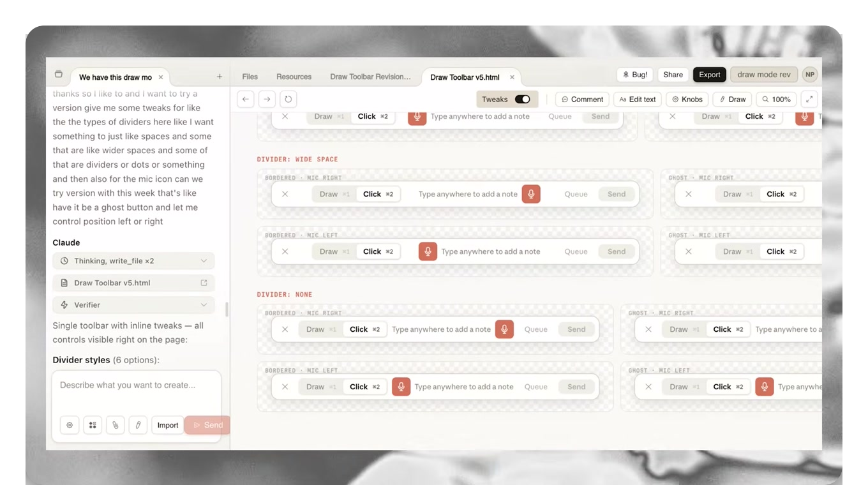Click mic in Divider None Ghost Mic Left toolbar
868x485 pixels.
765,387
